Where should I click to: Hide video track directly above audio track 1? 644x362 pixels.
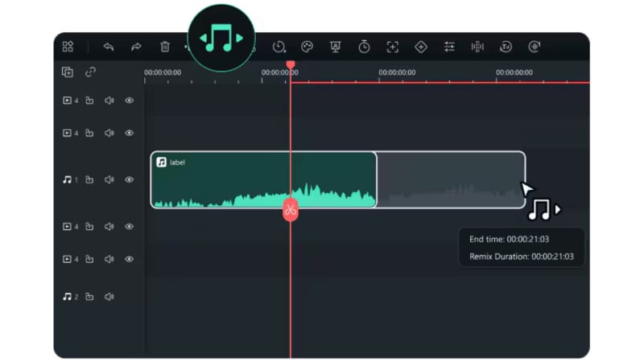tap(129, 133)
